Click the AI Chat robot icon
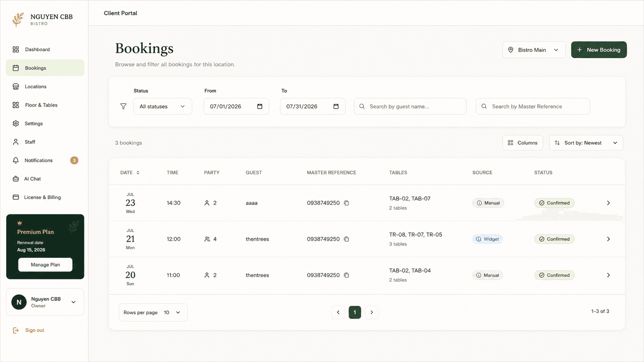 (x=16, y=179)
